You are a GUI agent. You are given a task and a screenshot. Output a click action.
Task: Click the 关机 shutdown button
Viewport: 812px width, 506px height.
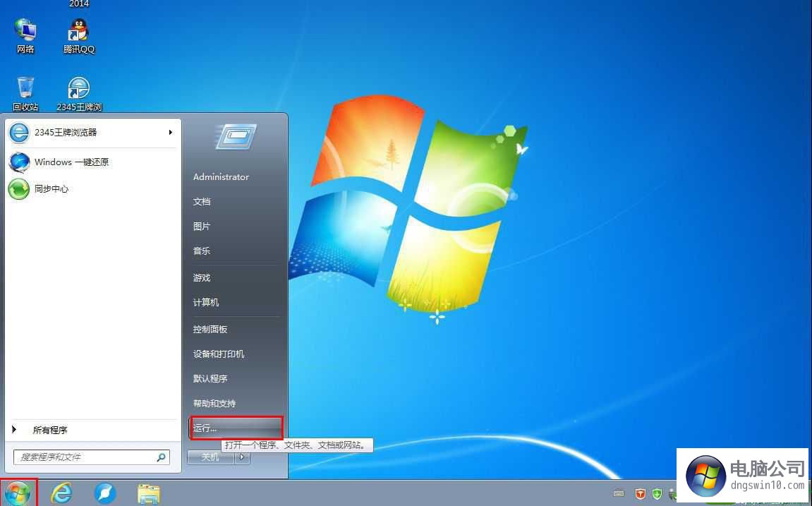(210, 457)
